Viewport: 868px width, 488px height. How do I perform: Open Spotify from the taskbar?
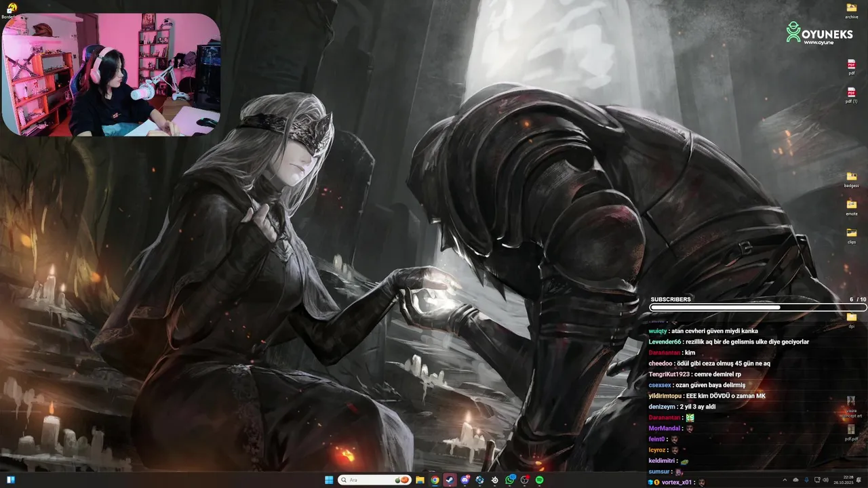tap(539, 480)
